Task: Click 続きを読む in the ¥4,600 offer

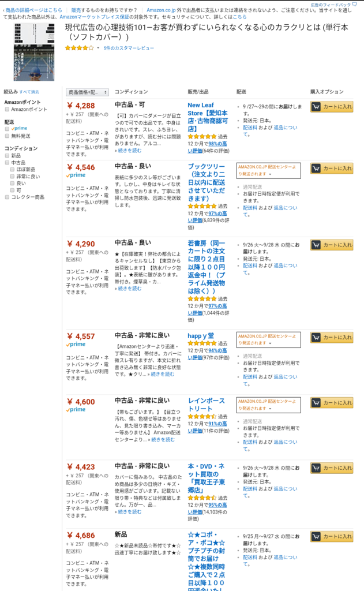Action: (163, 439)
